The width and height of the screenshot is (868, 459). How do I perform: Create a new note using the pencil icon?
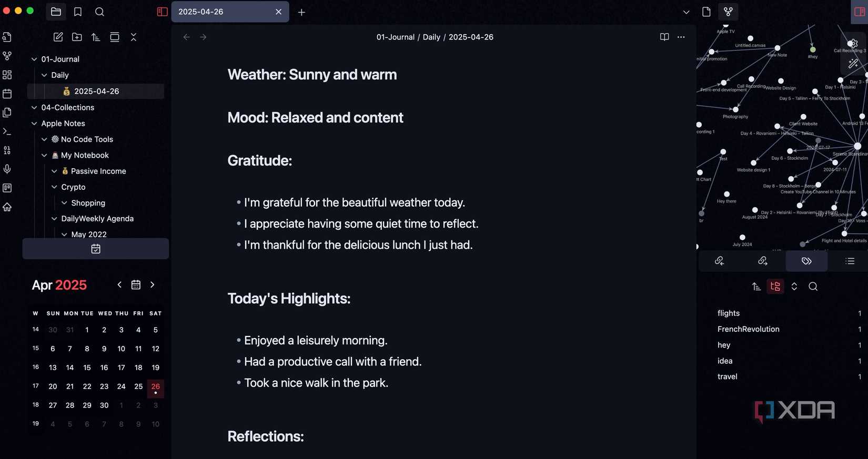pyautogui.click(x=58, y=37)
